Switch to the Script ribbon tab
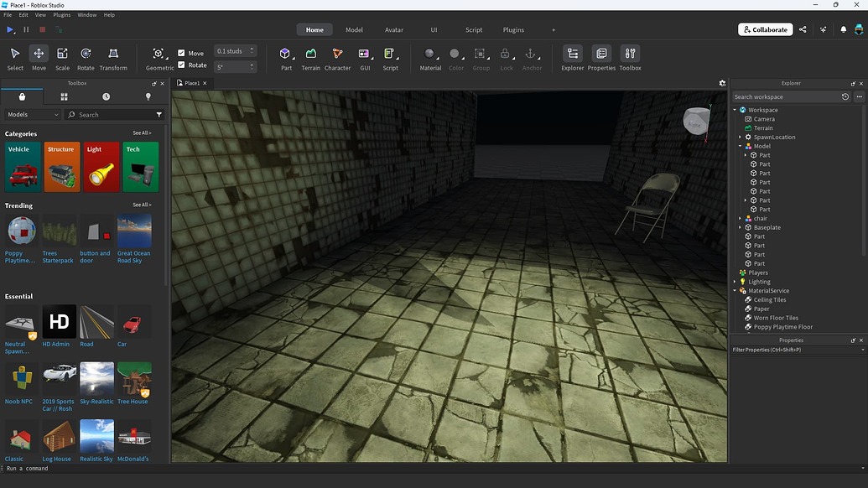Viewport: 868px width, 488px height. [474, 30]
